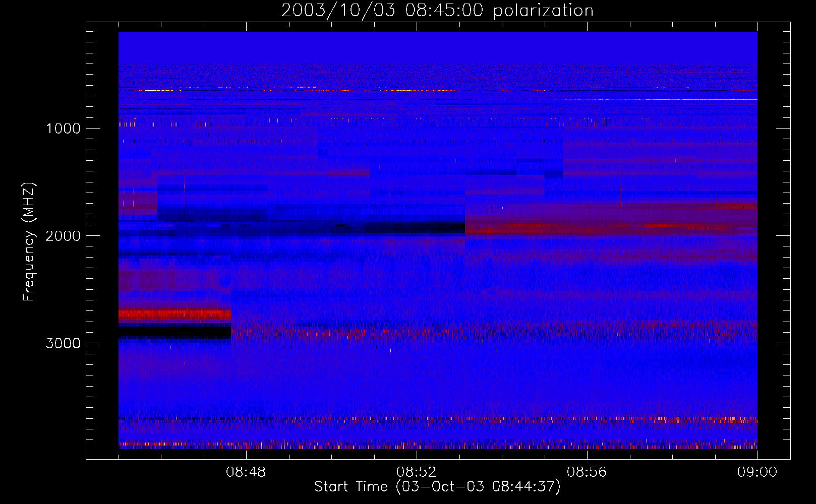
Task: Click the 08:52 time axis label
Action: 416,472
